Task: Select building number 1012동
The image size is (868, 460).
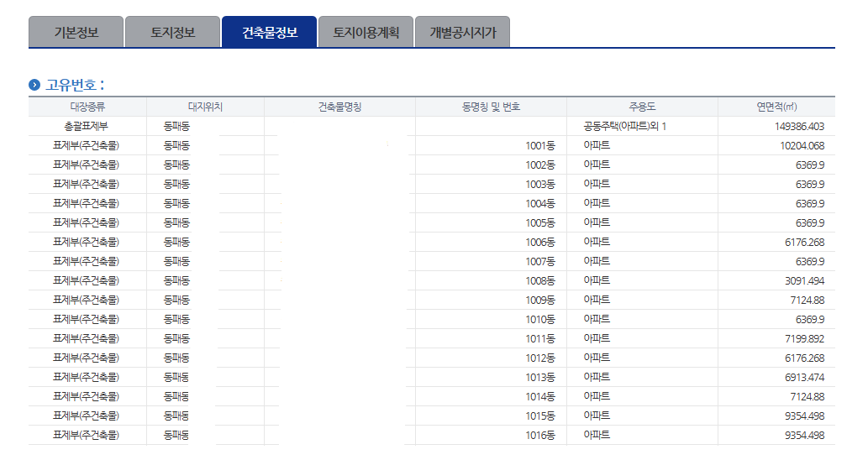Action: (x=540, y=358)
